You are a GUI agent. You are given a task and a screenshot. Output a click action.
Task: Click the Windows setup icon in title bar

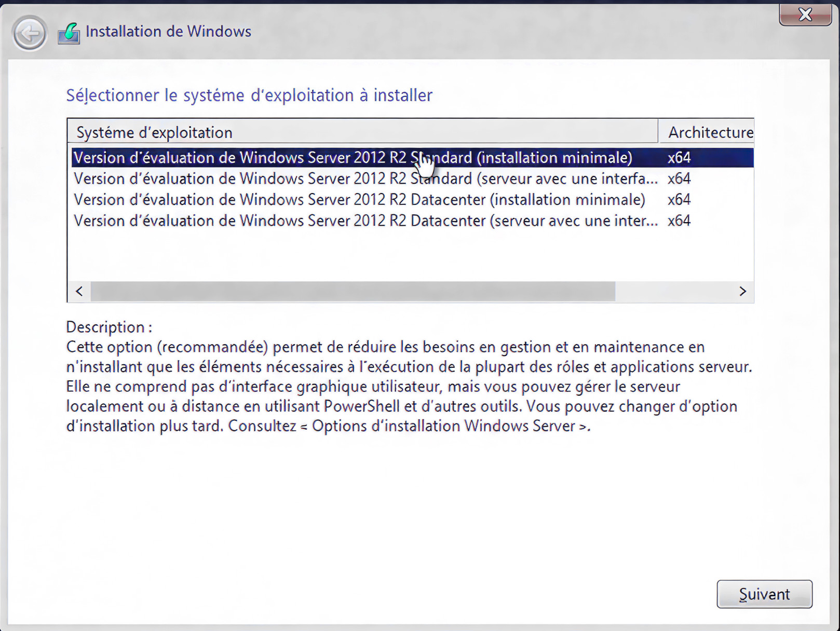click(69, 33)
